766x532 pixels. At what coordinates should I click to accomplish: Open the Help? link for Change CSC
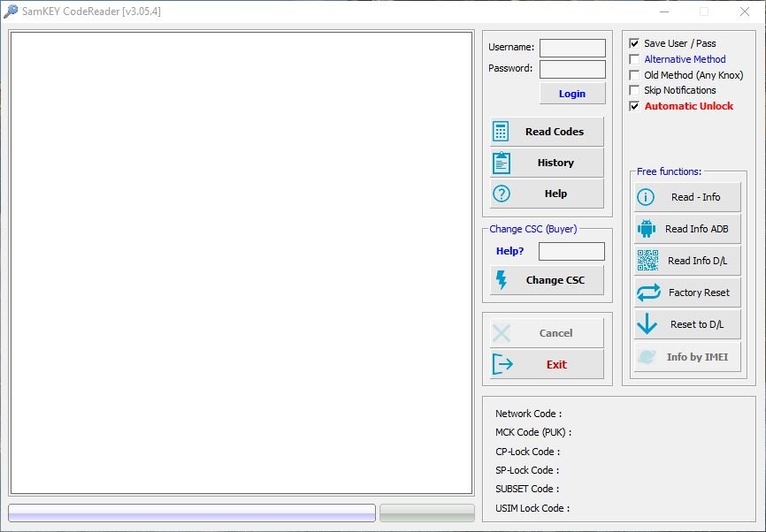click(x=509, y=251)
